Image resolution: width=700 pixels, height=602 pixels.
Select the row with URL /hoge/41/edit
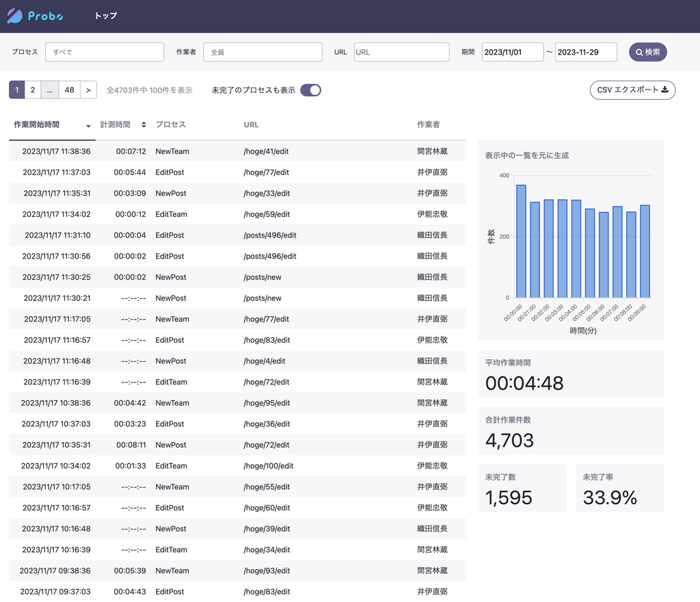[267, 151]
